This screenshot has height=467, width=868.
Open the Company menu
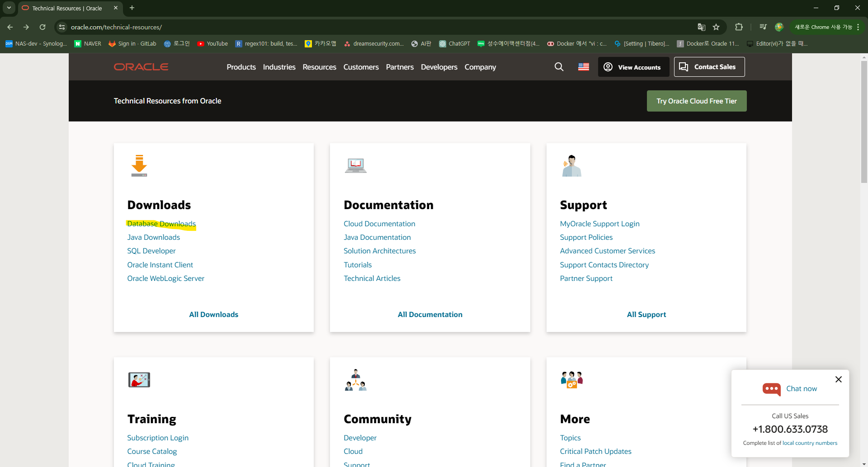click(480, 67)
